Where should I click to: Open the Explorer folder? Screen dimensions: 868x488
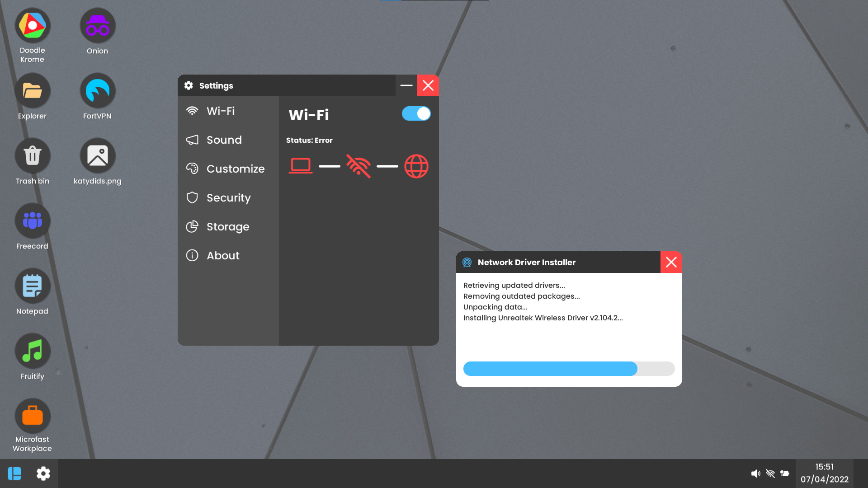(32, 90)
